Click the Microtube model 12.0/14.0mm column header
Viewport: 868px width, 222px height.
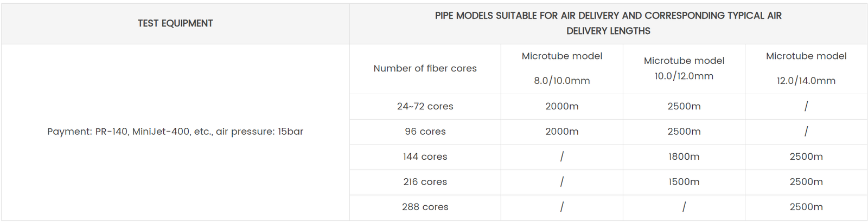point(806,68)
